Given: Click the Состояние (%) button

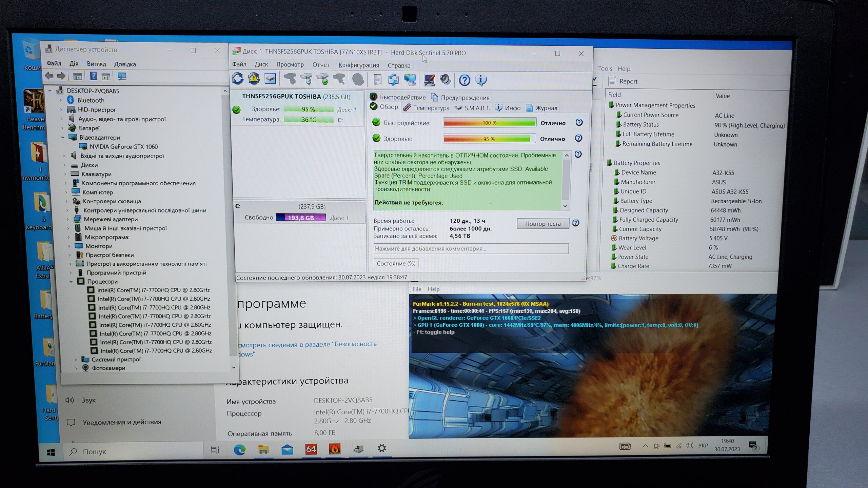Looking at the screenshot, I should (396, 263).
